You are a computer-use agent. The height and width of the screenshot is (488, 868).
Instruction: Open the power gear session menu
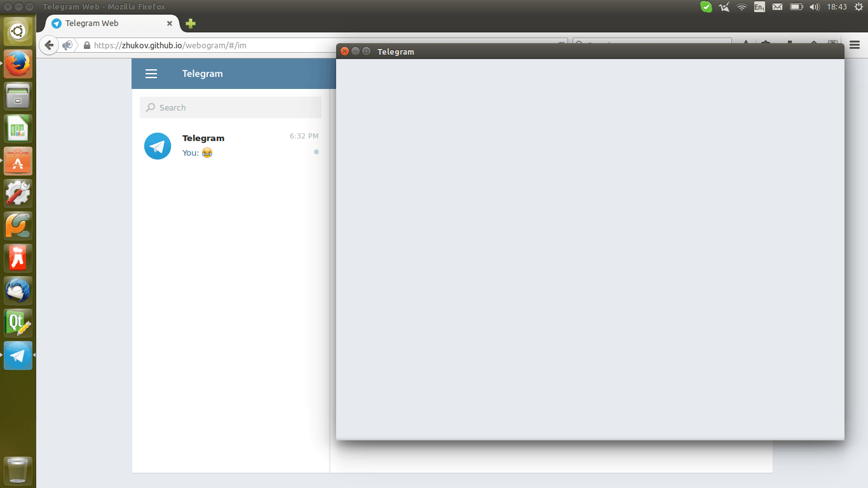pyautogui.click(x=858, y=7)
